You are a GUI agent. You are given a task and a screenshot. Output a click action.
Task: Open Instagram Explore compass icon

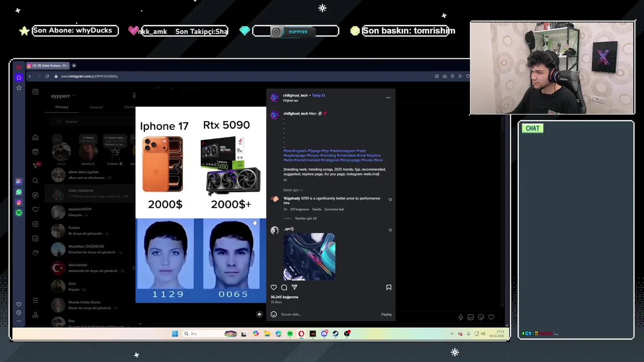click(x=35, y=195)
